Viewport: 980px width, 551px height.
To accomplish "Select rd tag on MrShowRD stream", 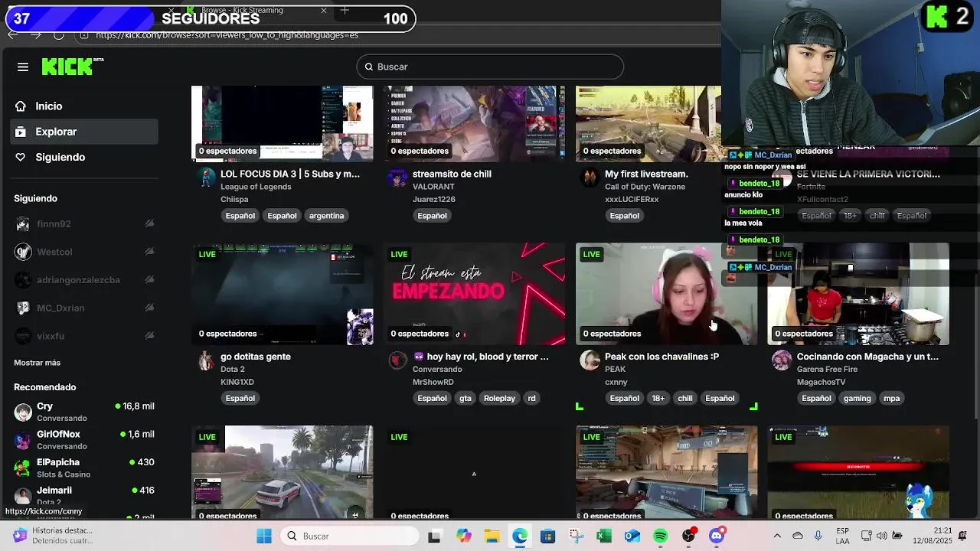I will pos(531,398).
